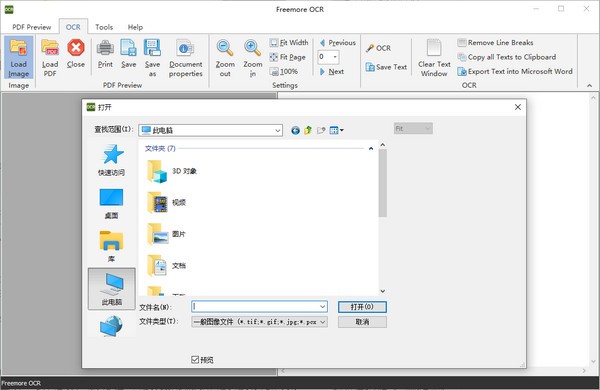
Task: Go back using the dialog's blue arrow
Action: (x=295, y=131)
